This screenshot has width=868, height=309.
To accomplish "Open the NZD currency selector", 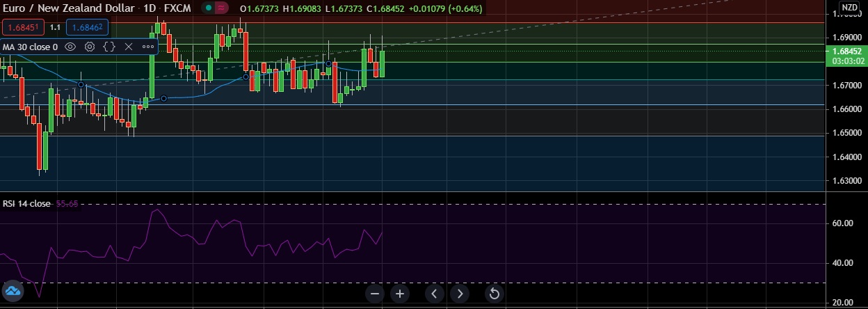I will [x=849, y=8].
